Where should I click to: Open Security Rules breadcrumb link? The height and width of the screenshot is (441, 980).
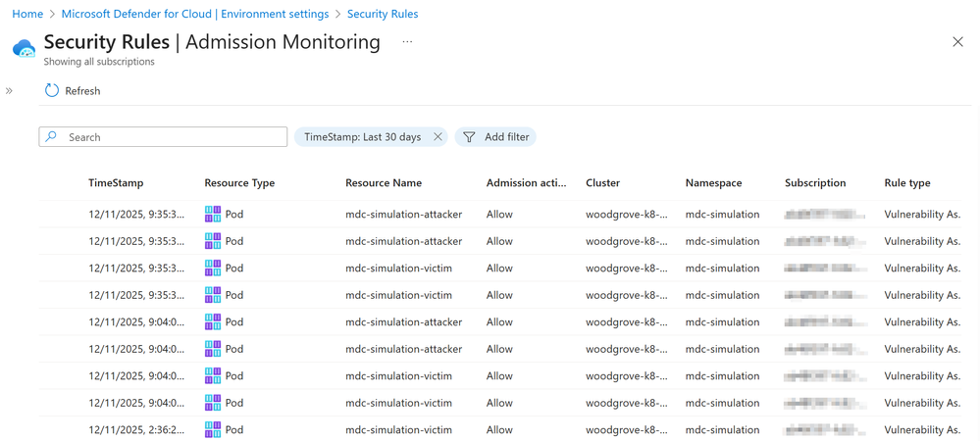click(x=383, y=14)
